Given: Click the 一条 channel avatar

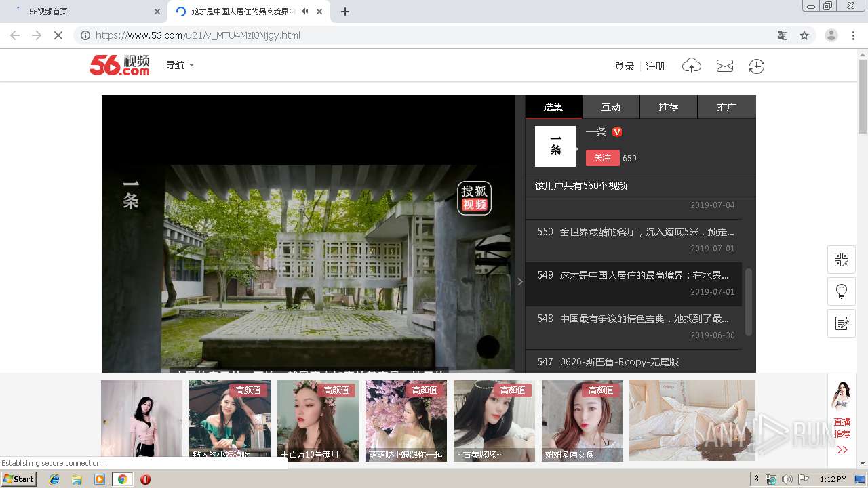Looking at the screenshot, I should click(555, 146).
